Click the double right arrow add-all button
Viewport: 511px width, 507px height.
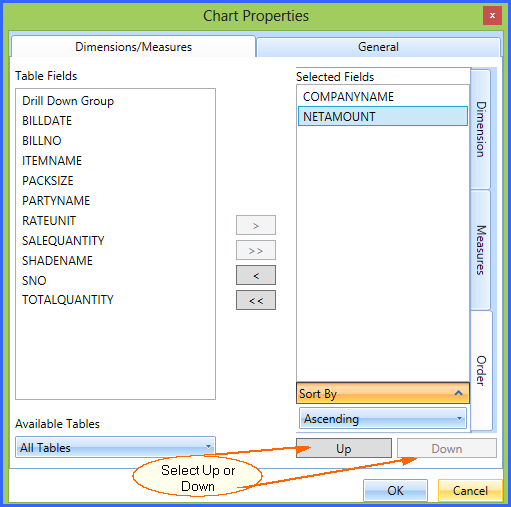pos(256,250)
